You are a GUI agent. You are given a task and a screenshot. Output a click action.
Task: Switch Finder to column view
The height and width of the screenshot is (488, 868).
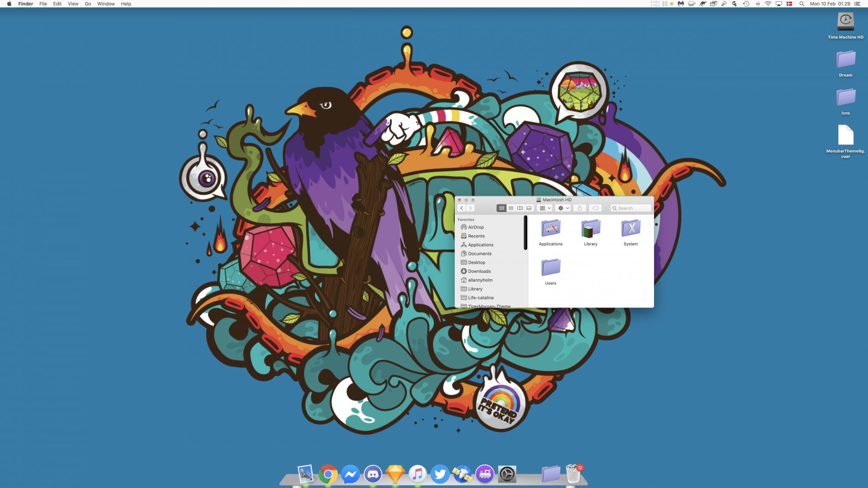coord(520,208)
